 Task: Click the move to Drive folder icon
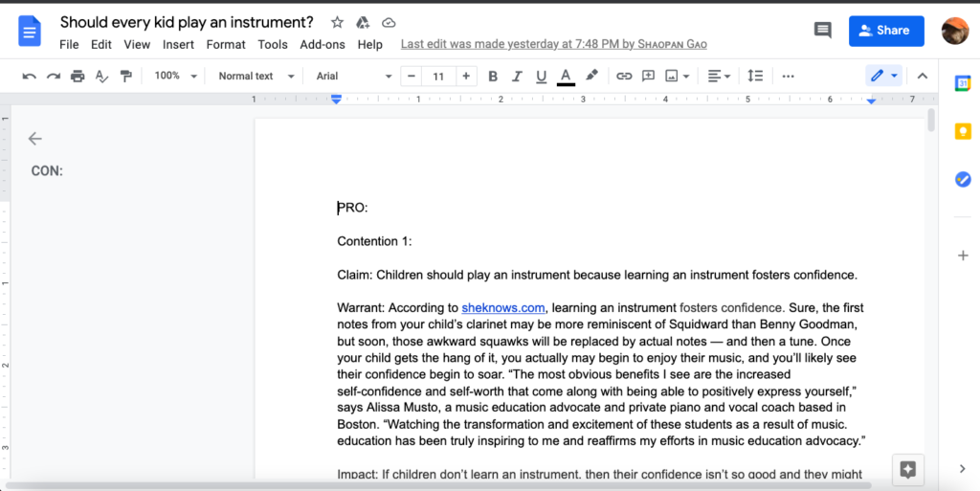[363, 22]
